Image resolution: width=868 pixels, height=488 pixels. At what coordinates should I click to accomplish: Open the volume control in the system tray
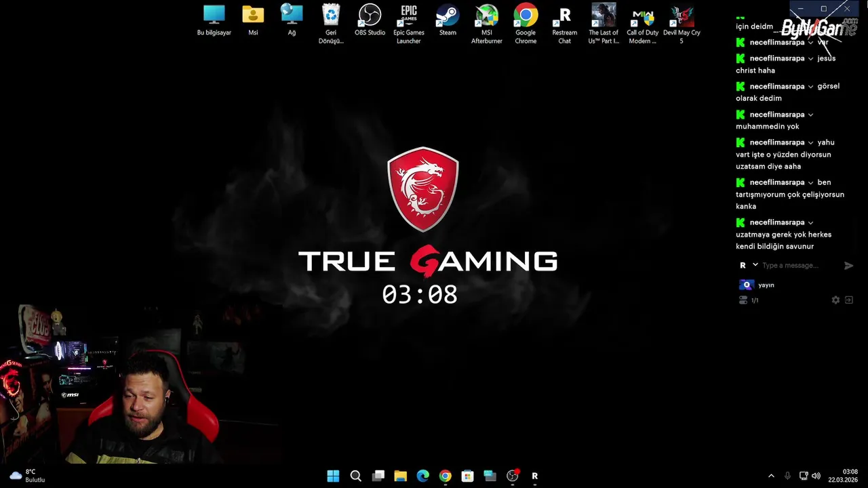pyautogui.click(x=816, y=476)
